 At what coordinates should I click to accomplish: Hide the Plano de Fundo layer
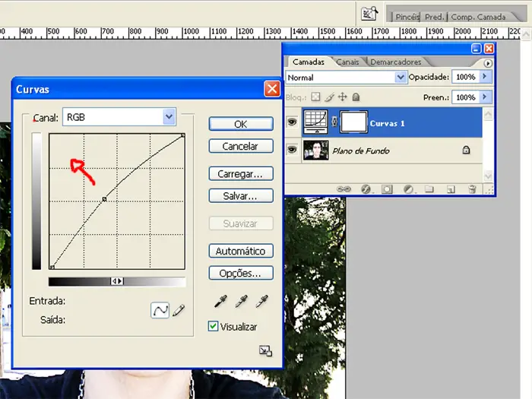coord(292,150)
